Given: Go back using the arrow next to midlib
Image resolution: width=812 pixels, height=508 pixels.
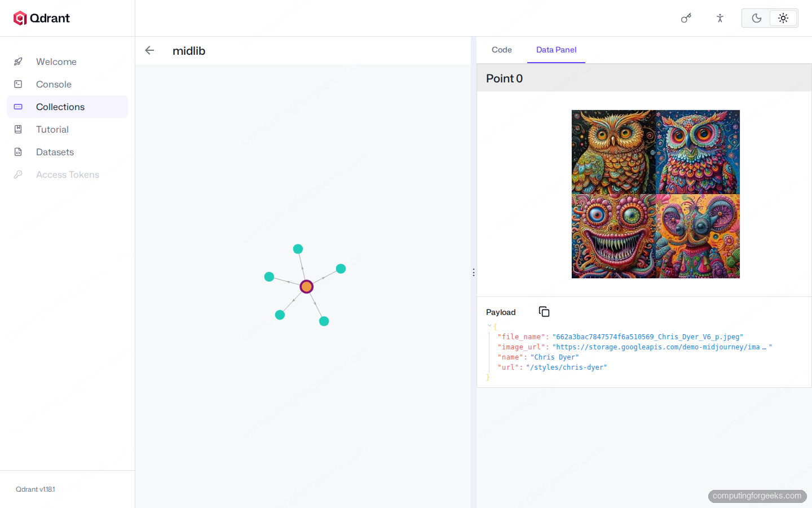Looking at the screenshot, I should [x=149, y=50].
